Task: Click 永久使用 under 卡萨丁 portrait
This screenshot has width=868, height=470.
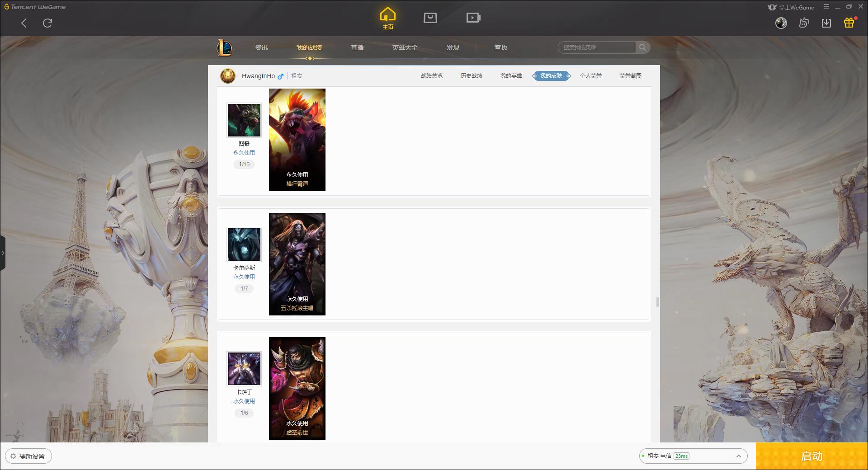Action: pyautogui.click(x=244, y=401)
